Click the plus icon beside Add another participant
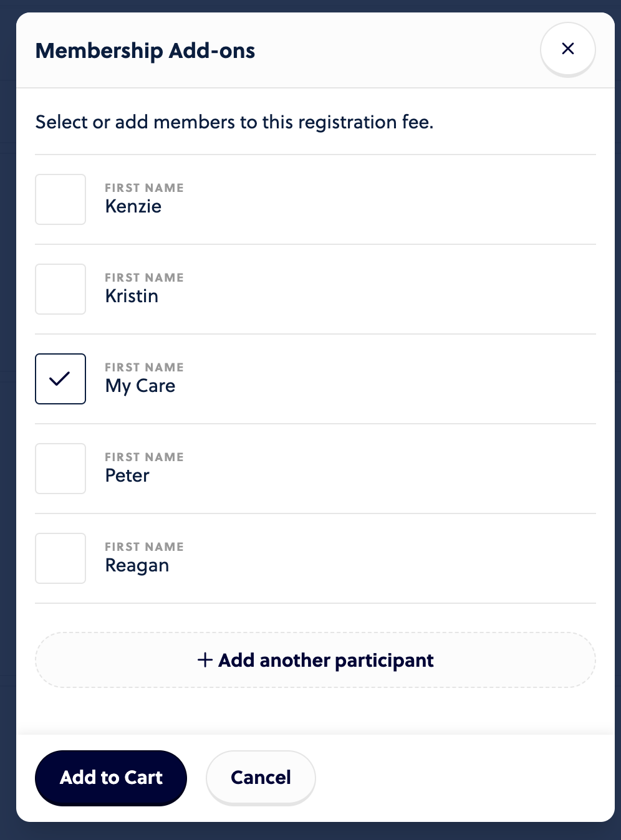 [x=205, y=660]
